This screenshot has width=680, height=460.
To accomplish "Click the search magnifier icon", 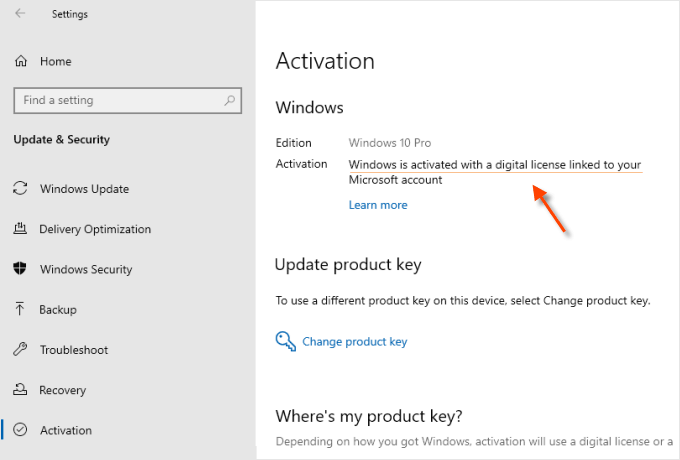I will [x=229, y=101].
